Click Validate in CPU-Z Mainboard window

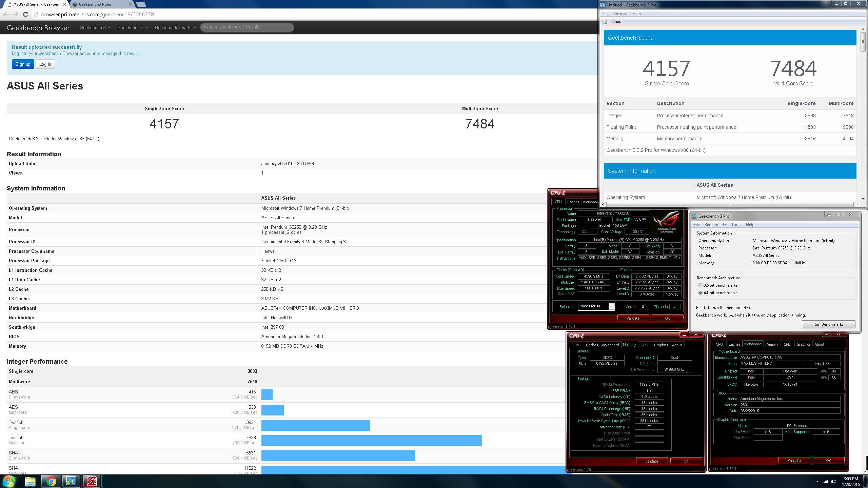[794, 461]
